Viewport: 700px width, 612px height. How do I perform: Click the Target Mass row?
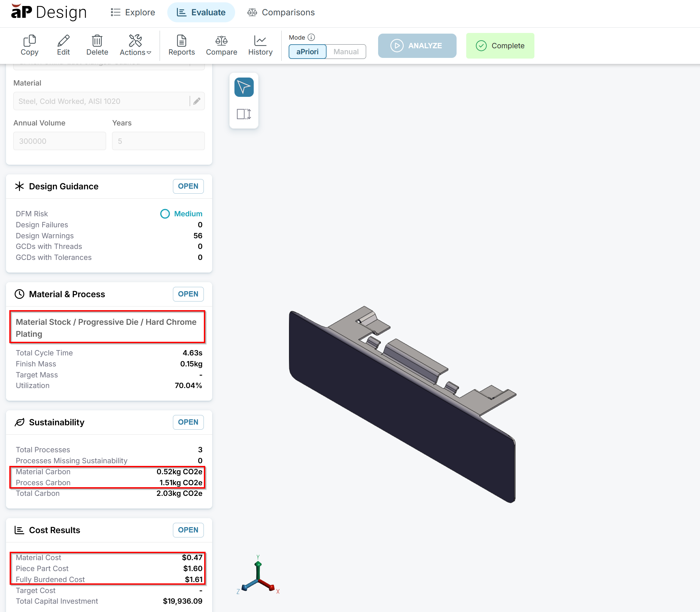(109, 375)
